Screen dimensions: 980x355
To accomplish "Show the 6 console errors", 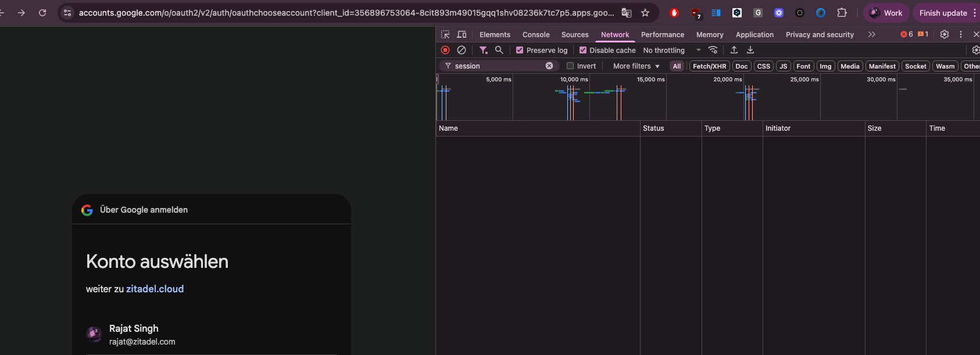I will [907, 34].
